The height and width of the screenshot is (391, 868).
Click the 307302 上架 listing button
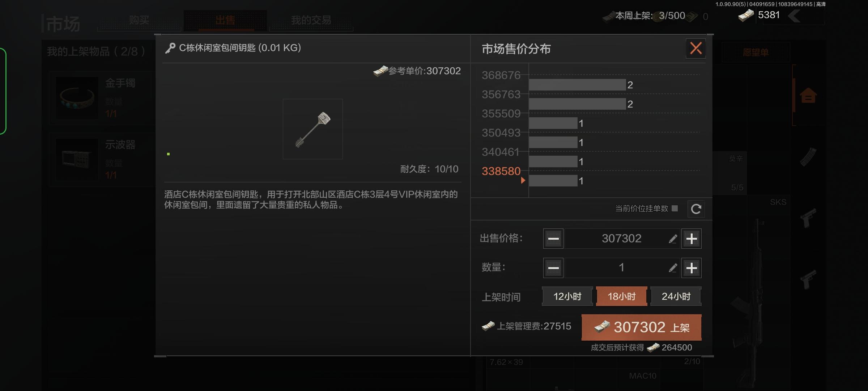tap(642, 327)
